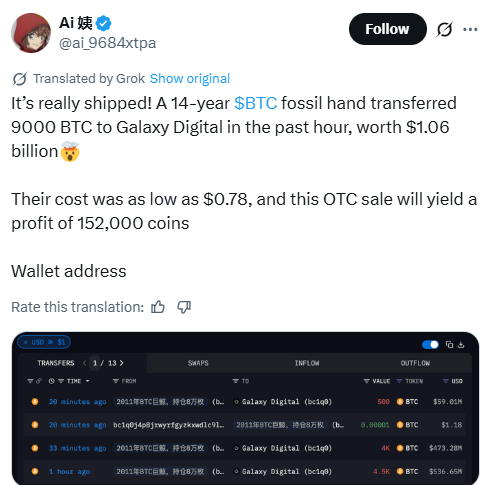486x485 pixels.
Task: Click the copy icon in transfers panel
Action: (449, 345)
